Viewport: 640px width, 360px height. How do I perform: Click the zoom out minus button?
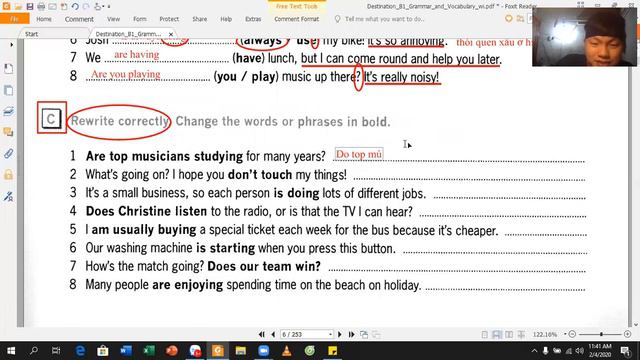point(572,334)
